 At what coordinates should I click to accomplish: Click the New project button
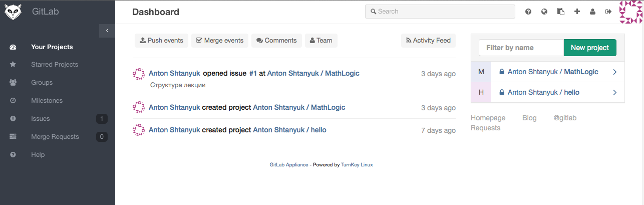[x=590, y=48]
